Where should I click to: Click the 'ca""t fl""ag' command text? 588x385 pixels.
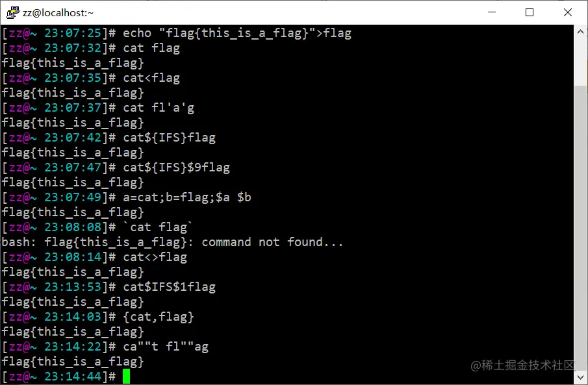coord(166,347)
